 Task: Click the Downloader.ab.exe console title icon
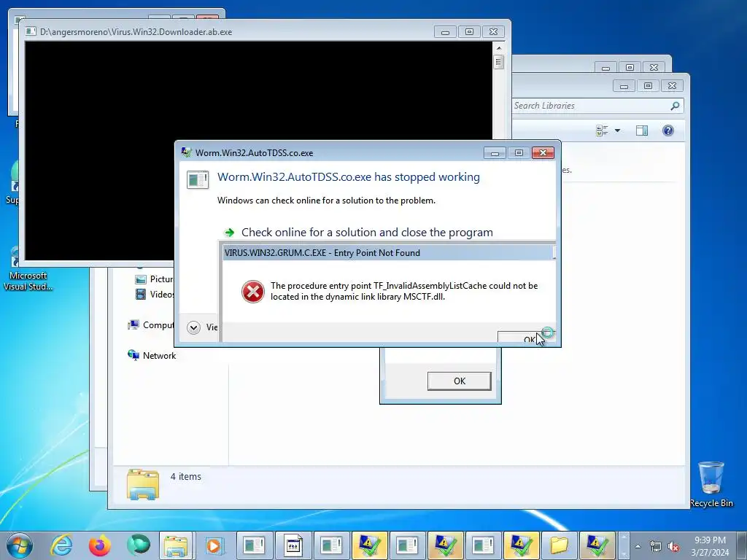(31, 32)
